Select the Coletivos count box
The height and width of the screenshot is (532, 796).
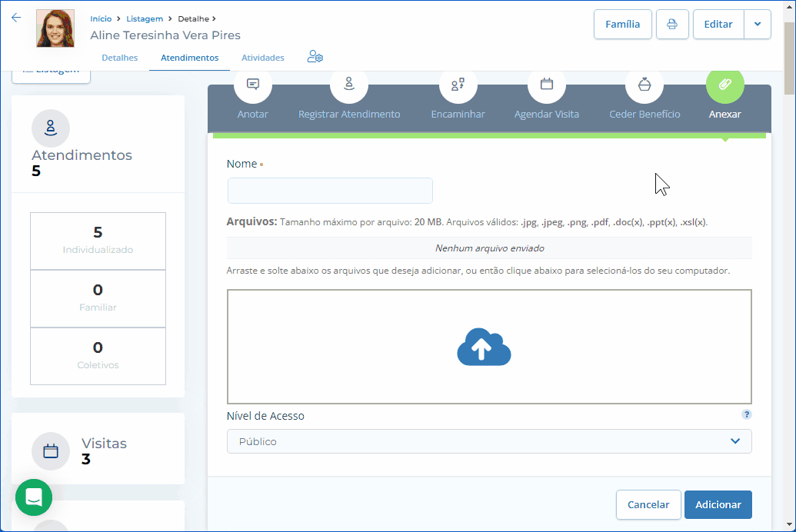(x=98, y=356)
